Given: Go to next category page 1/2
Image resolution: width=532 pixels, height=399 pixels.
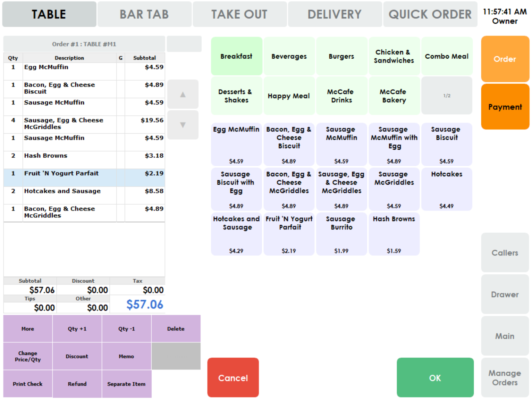Looking at the screenshot, I should point(447,96).
